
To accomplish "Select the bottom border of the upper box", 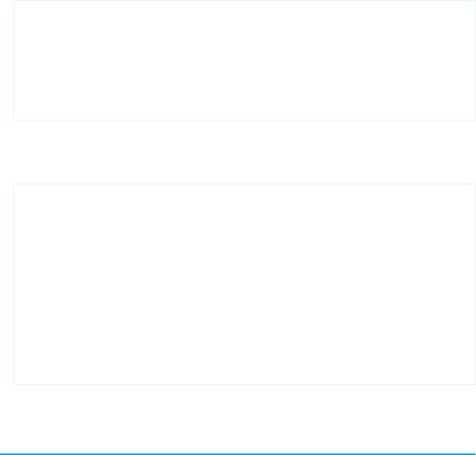I will pyautogui.click(x=245, y=121).
